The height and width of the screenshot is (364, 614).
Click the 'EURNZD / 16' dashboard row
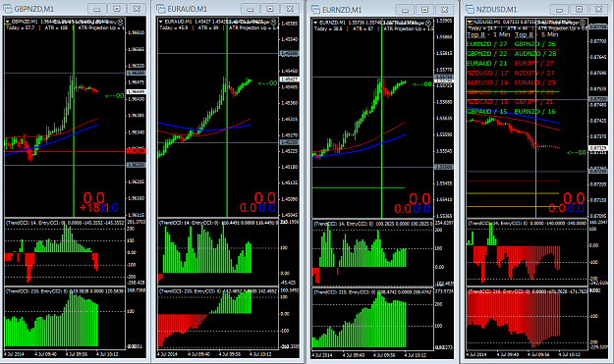[x=534, y=112]
